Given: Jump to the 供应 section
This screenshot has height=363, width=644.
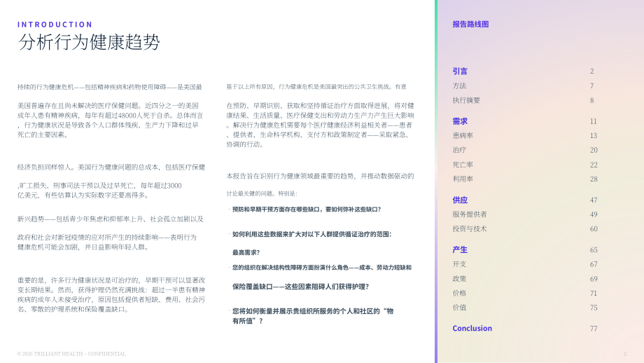Looking at the screenshot, I should click(460, 200).
